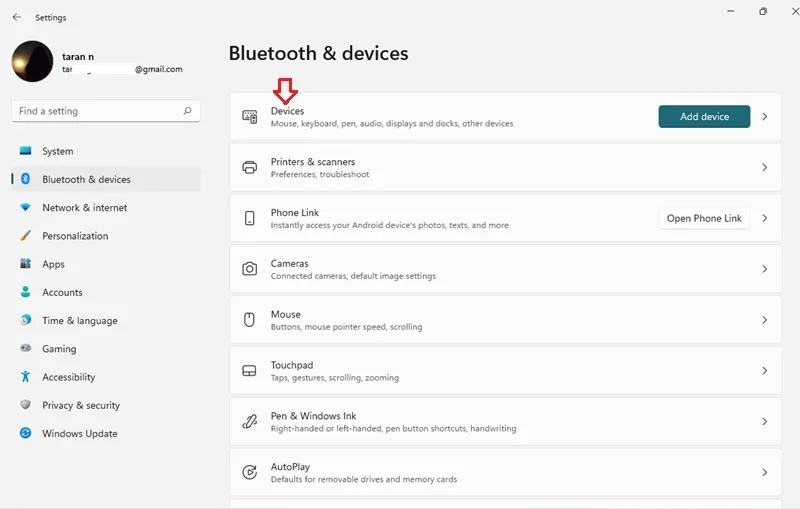Image resolution: width=800 pixels, height=509 pixels.
Task: Click the user profile picture
Action: [32, 61]
